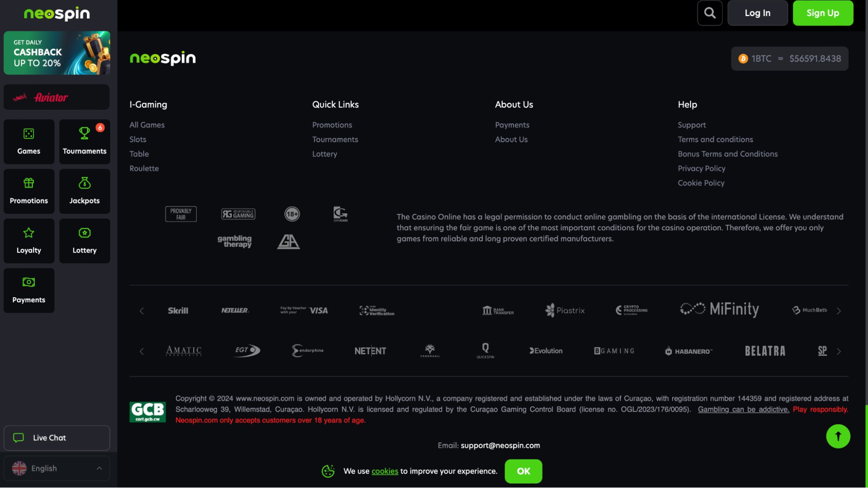Click the NetEnt provider logo

(x=370, y=351)
